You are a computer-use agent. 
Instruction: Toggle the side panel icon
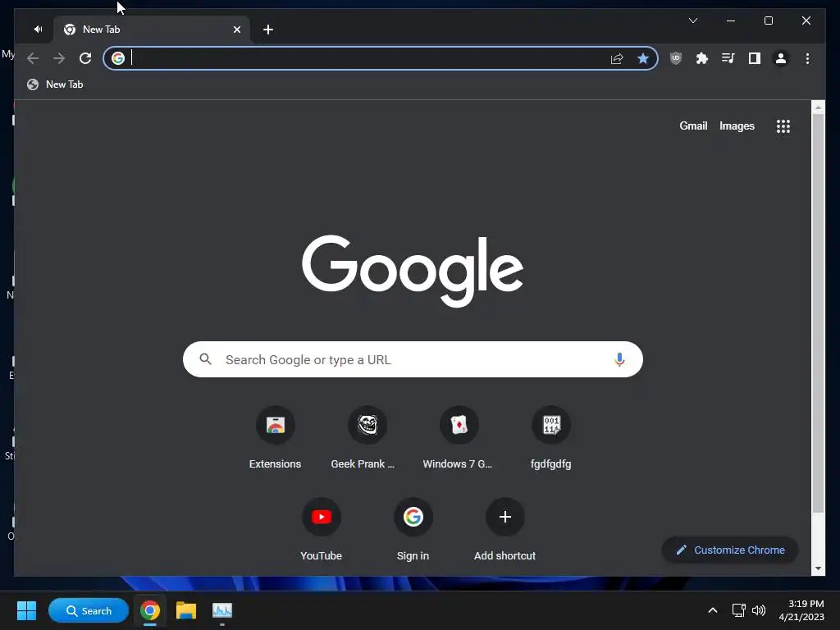pyautogui.click(x=755, y=58)
